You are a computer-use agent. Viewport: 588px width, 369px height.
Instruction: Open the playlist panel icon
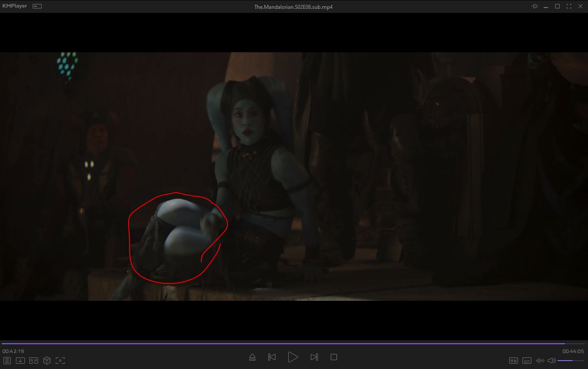click(x=7, y=361)
